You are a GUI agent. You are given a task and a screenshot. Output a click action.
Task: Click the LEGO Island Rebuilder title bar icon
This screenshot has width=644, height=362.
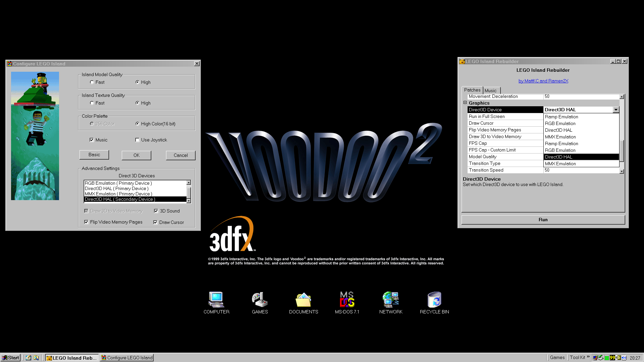click(462, 61)
